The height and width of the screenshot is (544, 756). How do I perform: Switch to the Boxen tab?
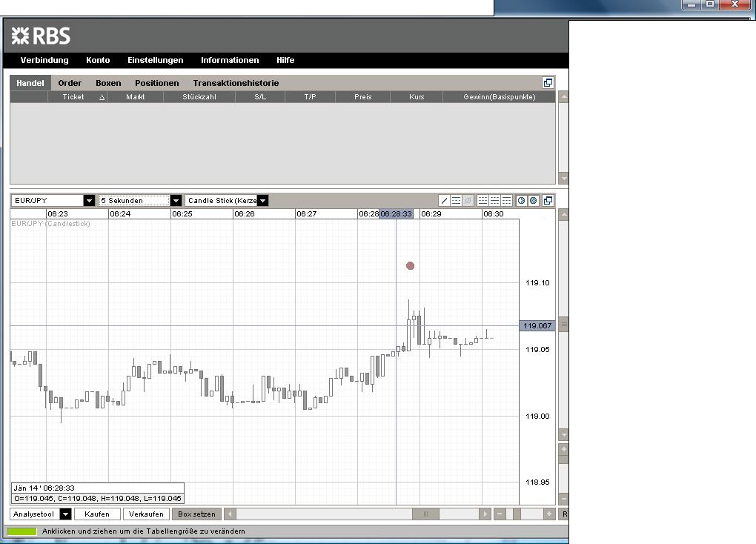click(108, 83)
